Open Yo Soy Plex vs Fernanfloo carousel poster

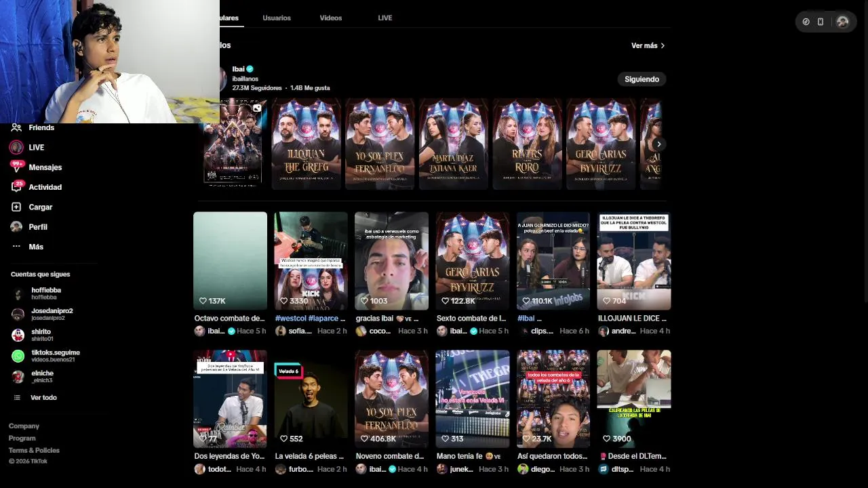pyautogui.click(x=380, y=144)
